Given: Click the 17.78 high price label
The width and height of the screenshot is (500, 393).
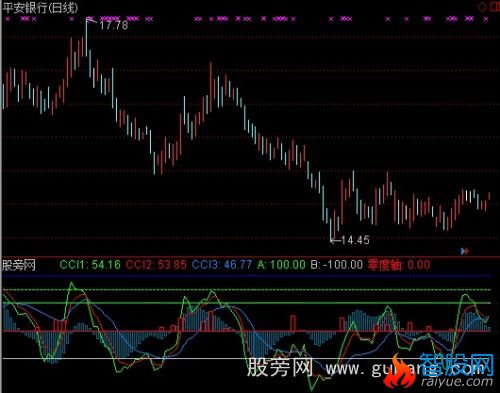Looking at the screenshot, I should [114, 25].
